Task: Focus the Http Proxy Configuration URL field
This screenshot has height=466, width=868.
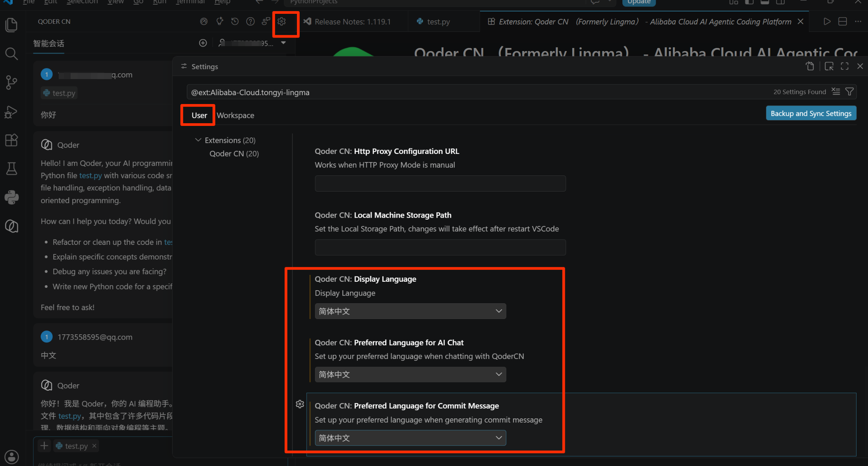Action: point(440,183)
